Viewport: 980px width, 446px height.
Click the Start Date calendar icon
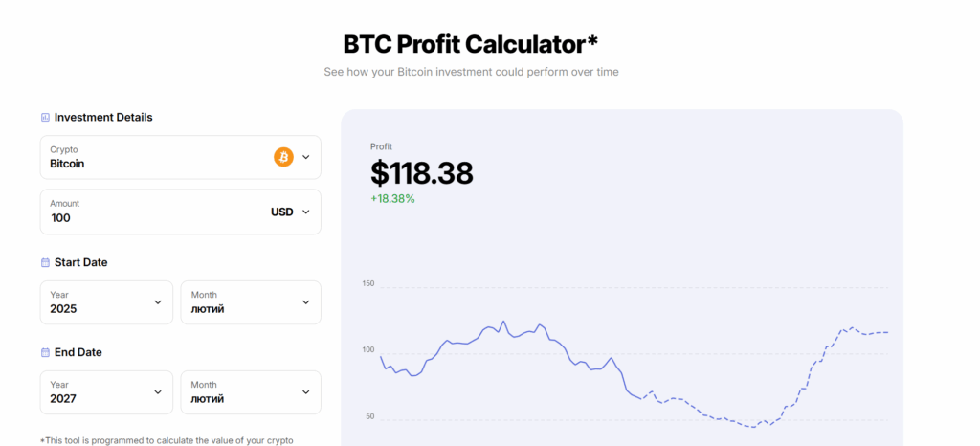[x=45, y=262]
